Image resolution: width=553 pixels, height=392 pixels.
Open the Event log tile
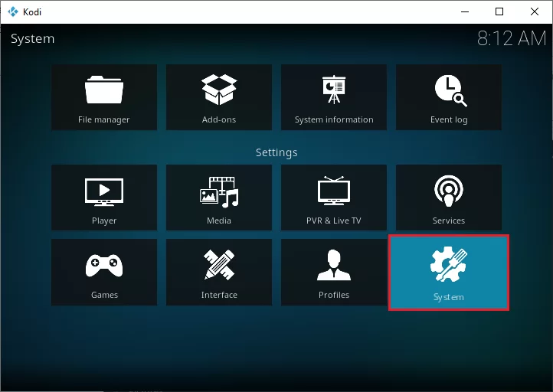[x=449, y=97]
